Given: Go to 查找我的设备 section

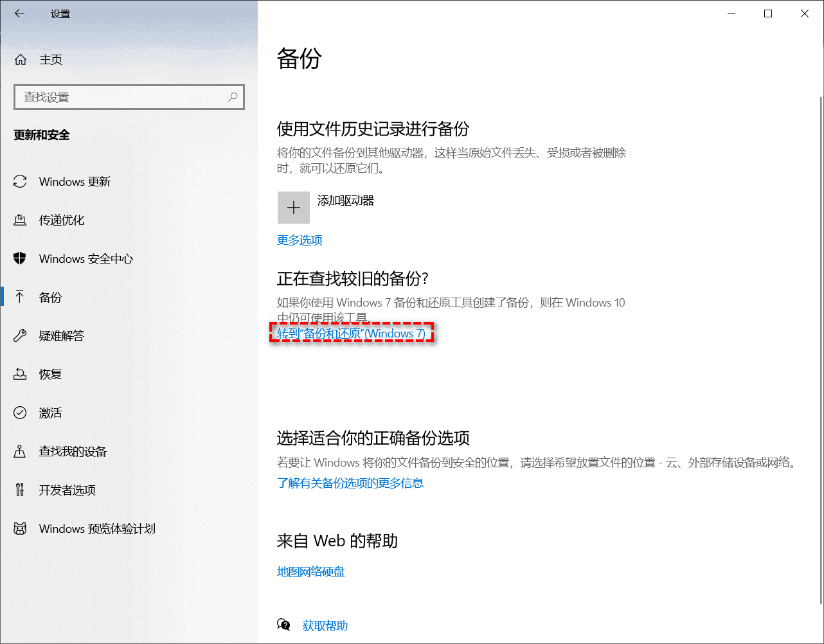Looking at the screenshot, I should [73, 452].
